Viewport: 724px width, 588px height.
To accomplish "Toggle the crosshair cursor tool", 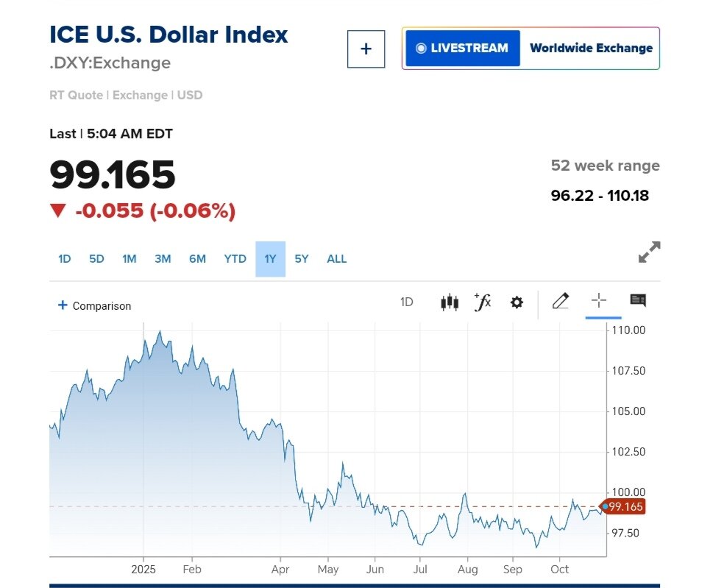I will pos(599,300).
